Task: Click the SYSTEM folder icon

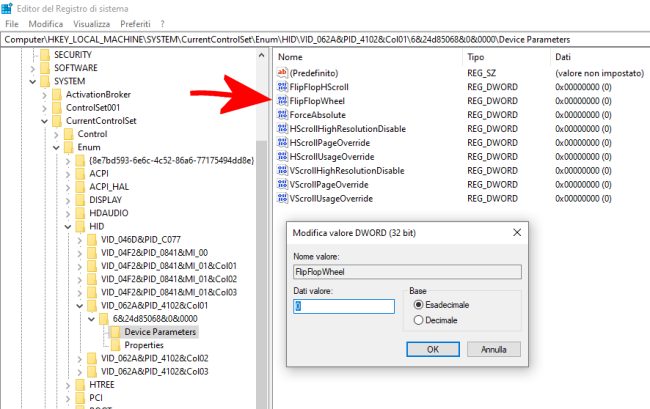Action: pos(45,81)
